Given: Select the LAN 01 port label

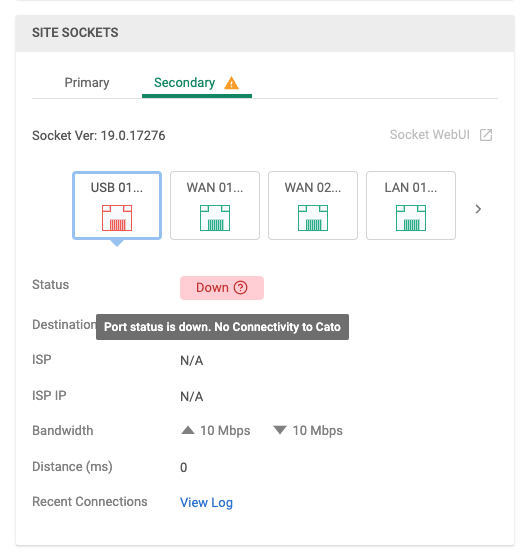Looking at the screenshot, I should [411, 188].
